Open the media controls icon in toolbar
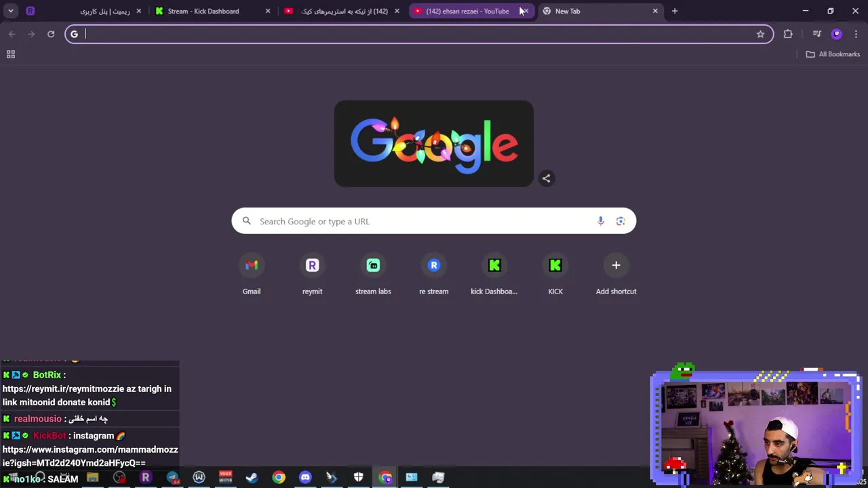Viewport: 868px width, 488px height. coord(817,34)
